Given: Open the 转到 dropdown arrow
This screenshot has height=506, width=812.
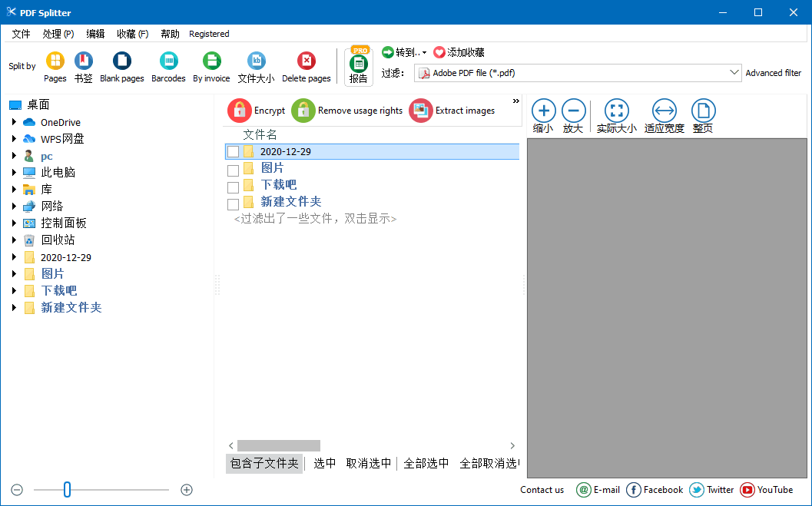Looking at the screenshot, I should pos(424,53).
